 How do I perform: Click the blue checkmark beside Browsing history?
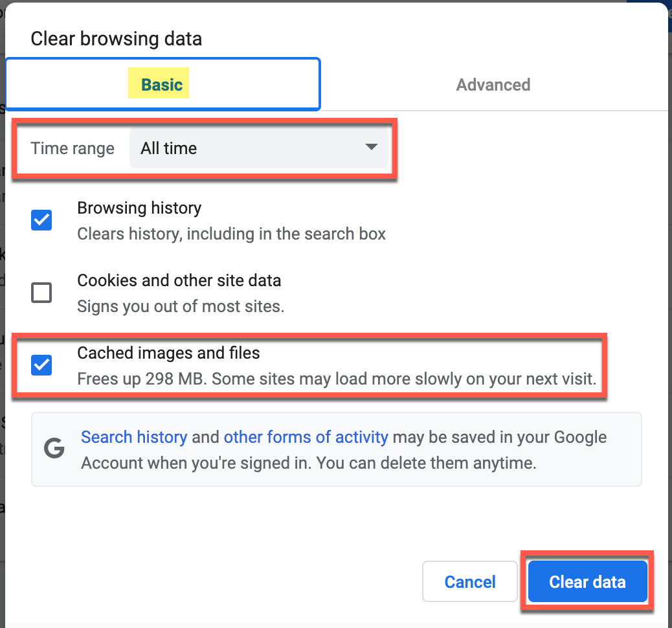[x=41, y=220]
